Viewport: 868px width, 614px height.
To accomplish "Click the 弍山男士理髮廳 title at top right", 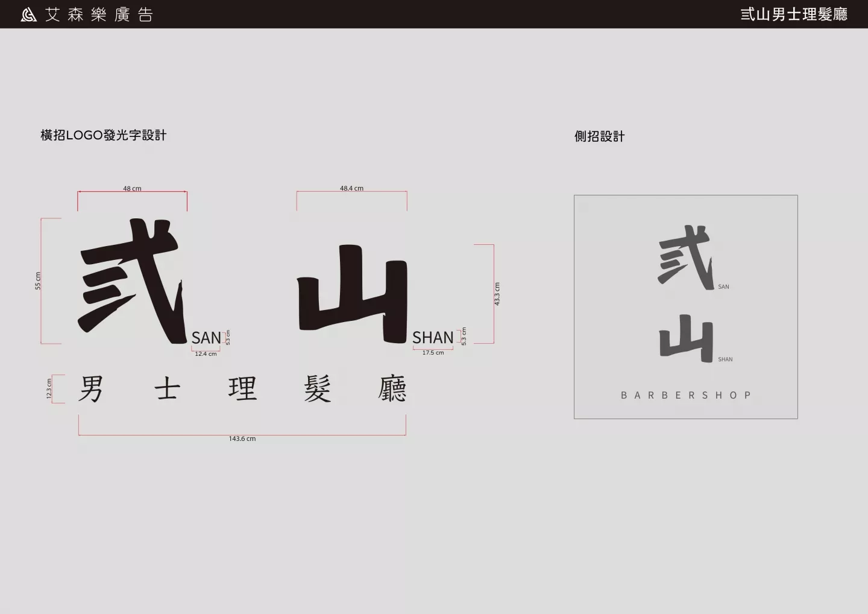I will 794,14.
